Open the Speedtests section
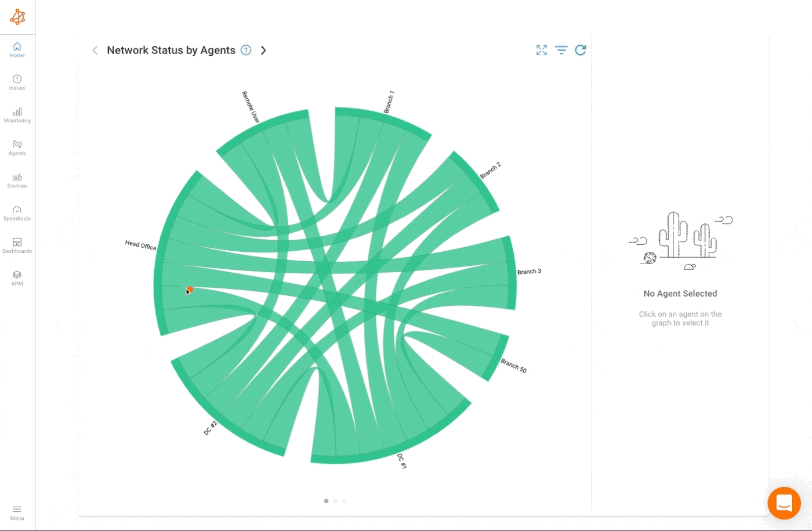Image resolution: width=812 pixels, height=531 pixels. [x=17, y=212]
